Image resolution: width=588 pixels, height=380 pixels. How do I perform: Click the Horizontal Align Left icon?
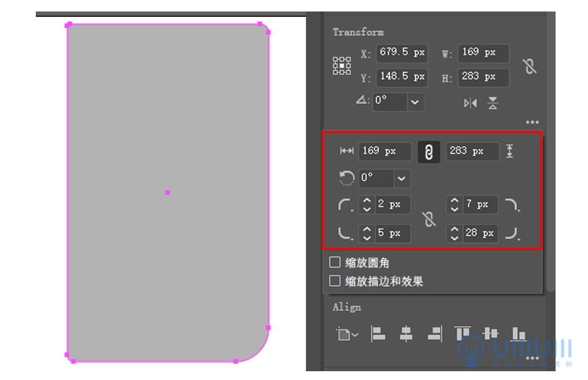pos(378,333)
